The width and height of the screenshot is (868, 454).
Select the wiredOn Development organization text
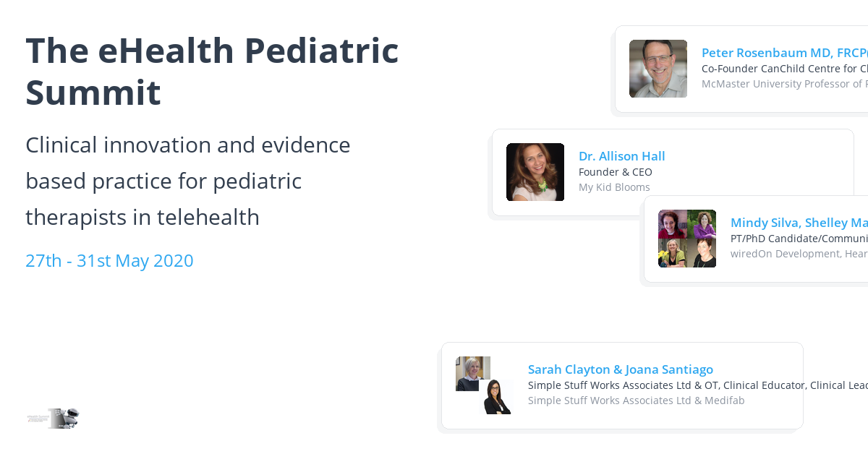(799, 254)
